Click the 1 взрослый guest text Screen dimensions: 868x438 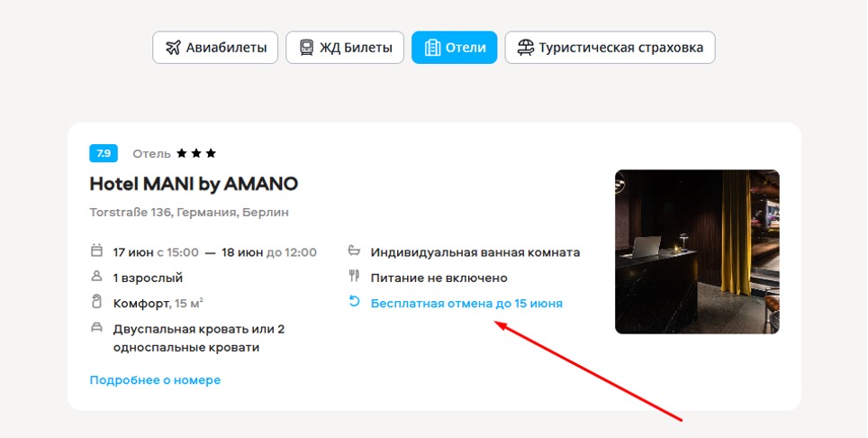coord(148,278)
